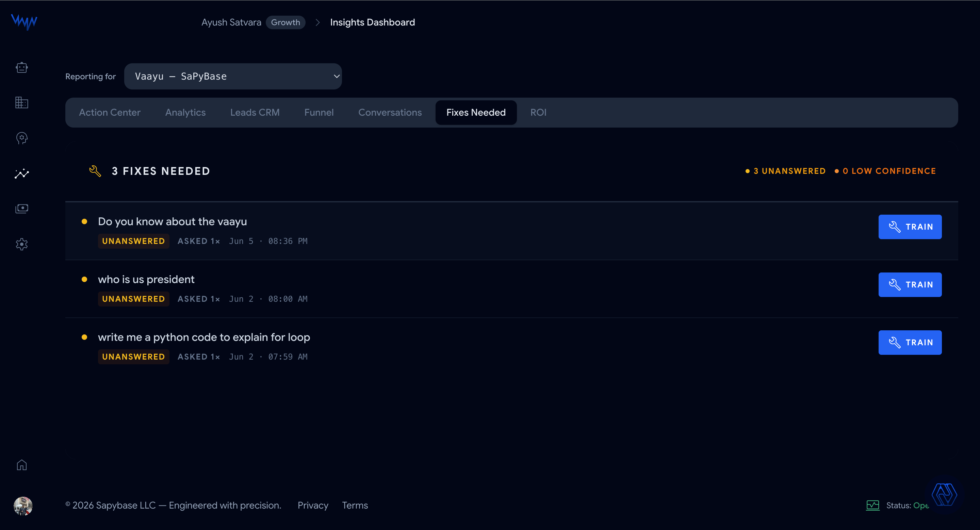
Task: Click the 'Jun 2 · 08:00 AM' timestamp
Action: pyautogui.click(x=268, y=299)
